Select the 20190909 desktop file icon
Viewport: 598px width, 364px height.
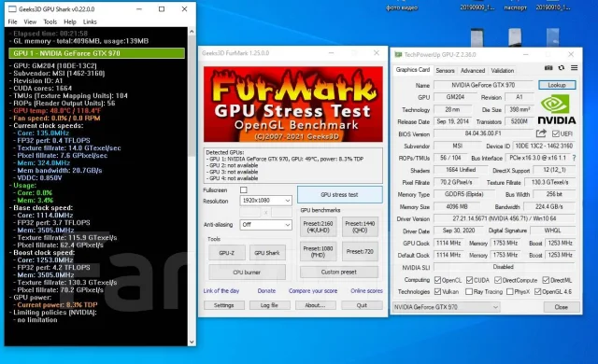coord(477,7)
